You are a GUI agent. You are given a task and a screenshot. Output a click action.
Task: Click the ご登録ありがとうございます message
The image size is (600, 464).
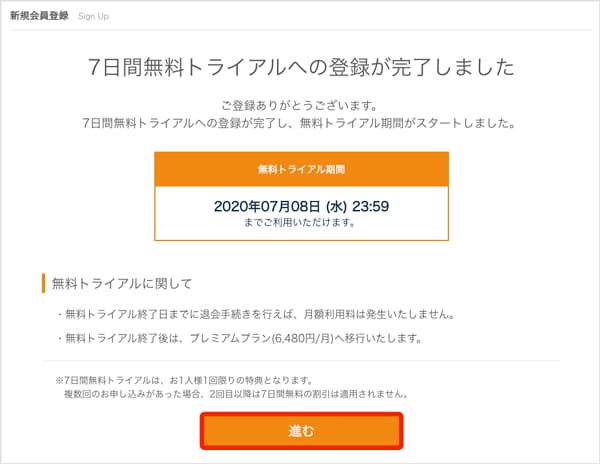(x=300, y=105)
